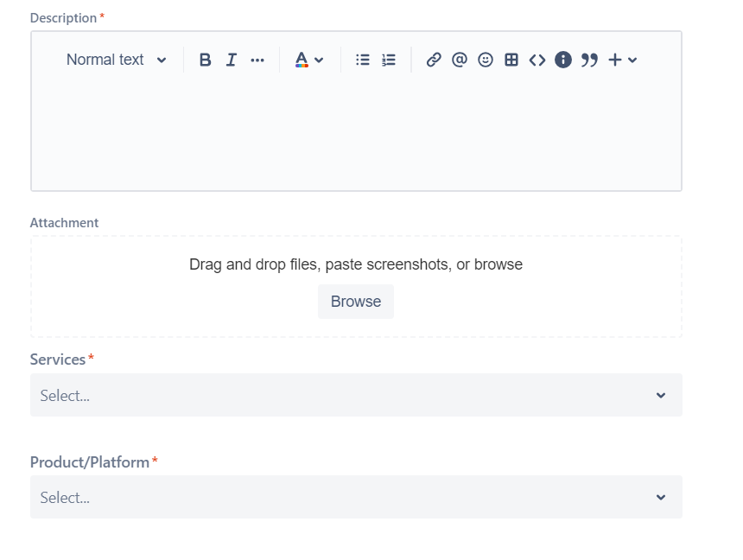Insert a numbered list

[389, 60]
